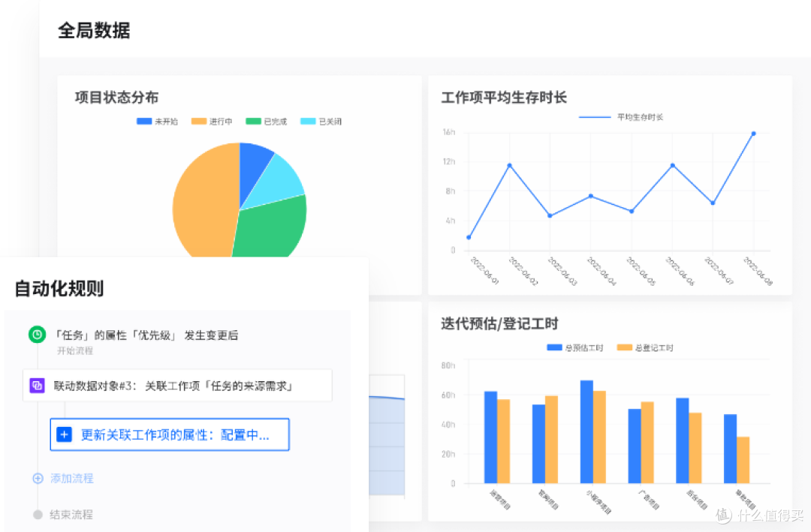The height and width of the screenshot is (532, 811).
Task: Click the blue 总预估工时 bar for 小程序项目
Action: [586, 431]
